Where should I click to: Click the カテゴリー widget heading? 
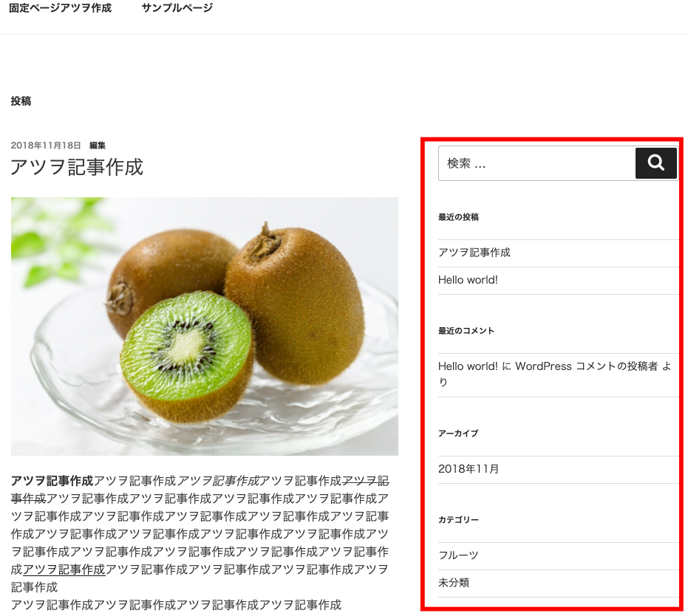click(x=458, y=520)
